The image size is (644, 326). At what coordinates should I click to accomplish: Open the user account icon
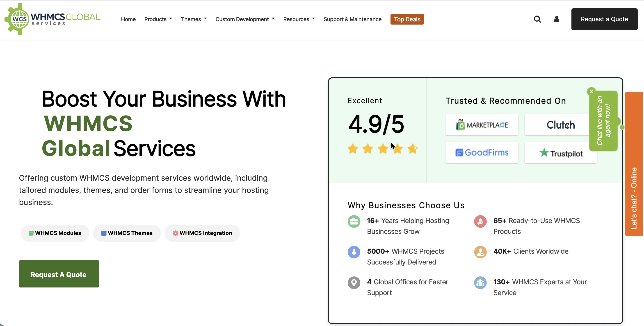[557, 19]
